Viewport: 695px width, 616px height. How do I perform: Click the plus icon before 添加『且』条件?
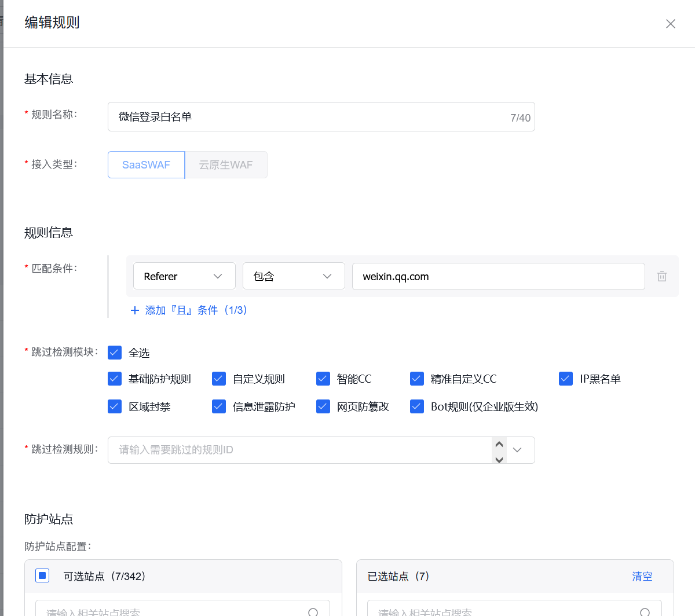(x=135, y=310)
